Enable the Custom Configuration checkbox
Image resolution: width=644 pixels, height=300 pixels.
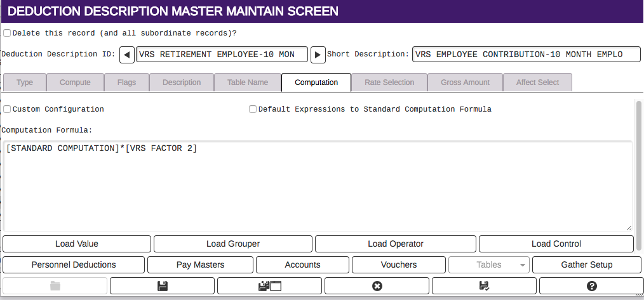tap(7, 109)
